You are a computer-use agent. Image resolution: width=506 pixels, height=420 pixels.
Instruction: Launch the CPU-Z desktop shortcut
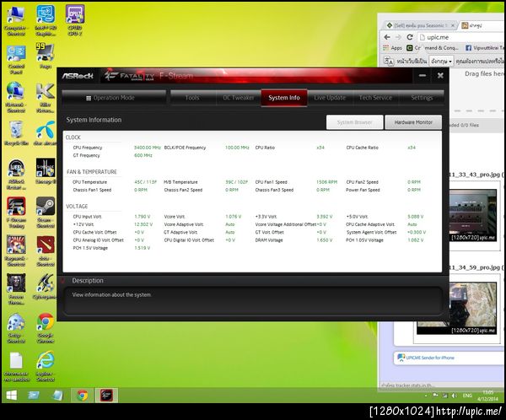point(75,20)
